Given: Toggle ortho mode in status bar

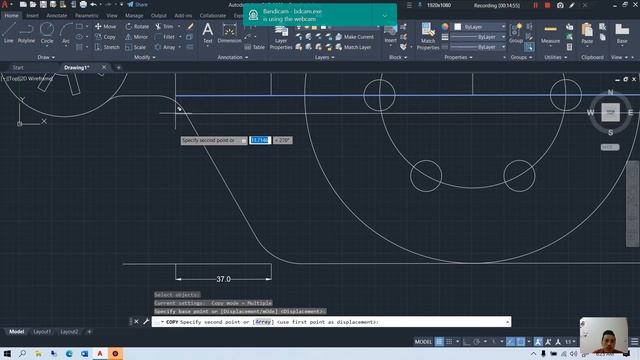Looking at the screenshot, I should pyautogui.click(x=467, y=342).
